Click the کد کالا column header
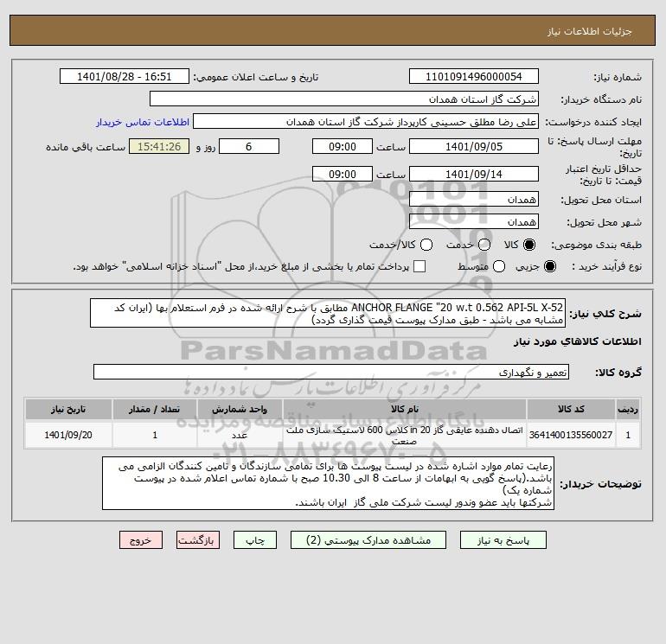The width and height of the screenshot is (666, 644). 571,409
